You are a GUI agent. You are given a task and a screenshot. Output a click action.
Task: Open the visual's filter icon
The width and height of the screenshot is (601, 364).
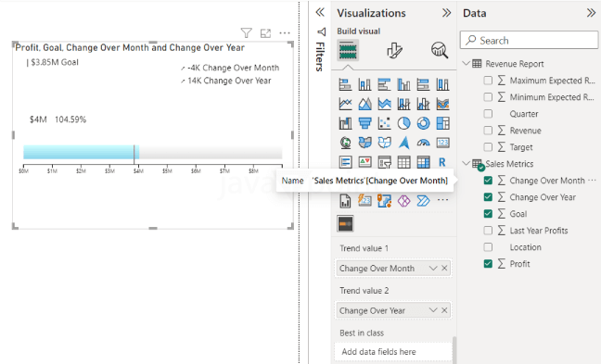pyautogui.click(x=247, y=33)
